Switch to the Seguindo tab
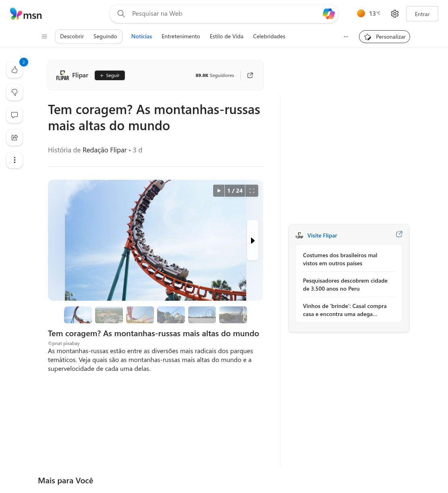 coord(105,36)
